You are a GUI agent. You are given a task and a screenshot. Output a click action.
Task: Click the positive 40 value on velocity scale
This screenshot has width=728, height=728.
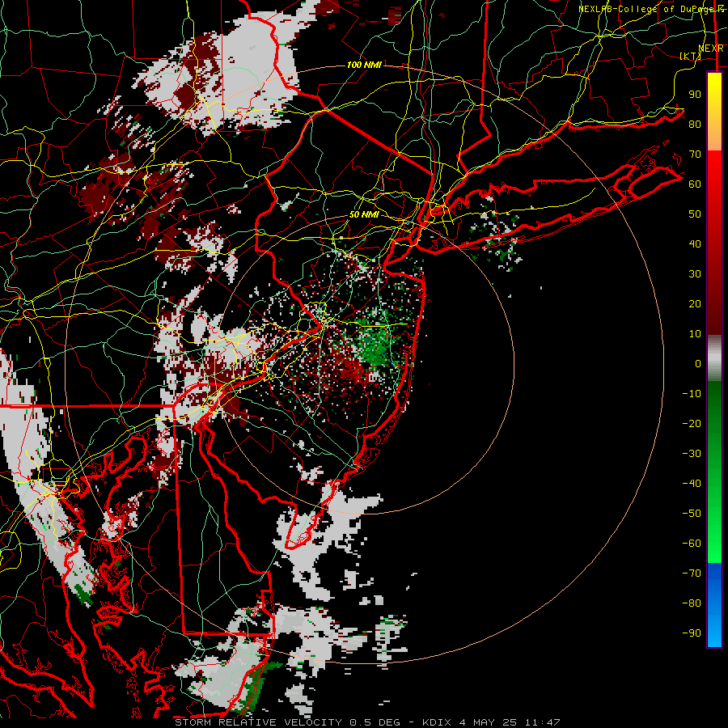pos(695,243)
